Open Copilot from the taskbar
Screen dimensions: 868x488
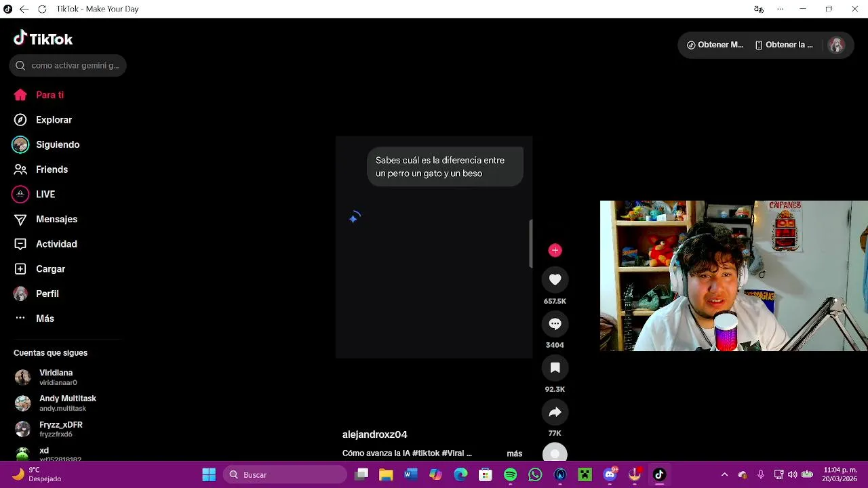pos(435,474)
